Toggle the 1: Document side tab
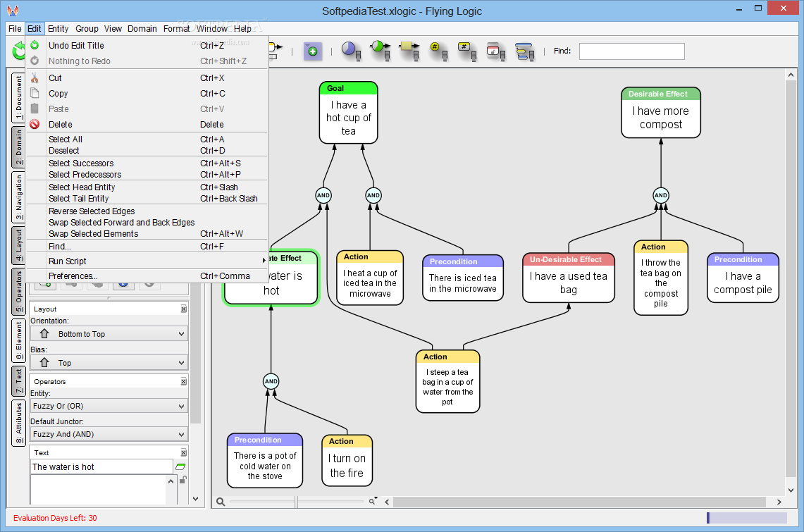804x532 pixels. click(x=18, y=97)
